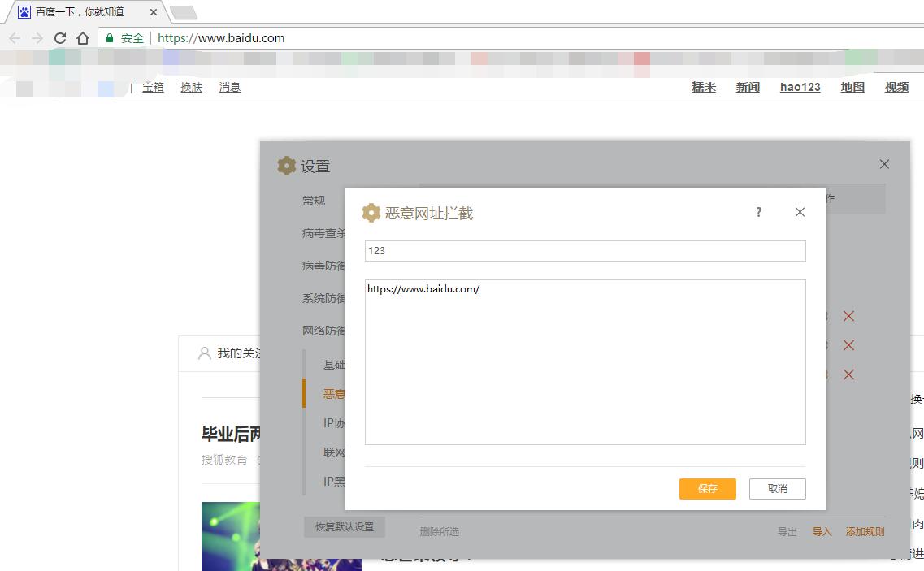This screenshot has width=924, height=571.
Task: Cancel the dialog with the 取消 button
Action: pos(777,488)
